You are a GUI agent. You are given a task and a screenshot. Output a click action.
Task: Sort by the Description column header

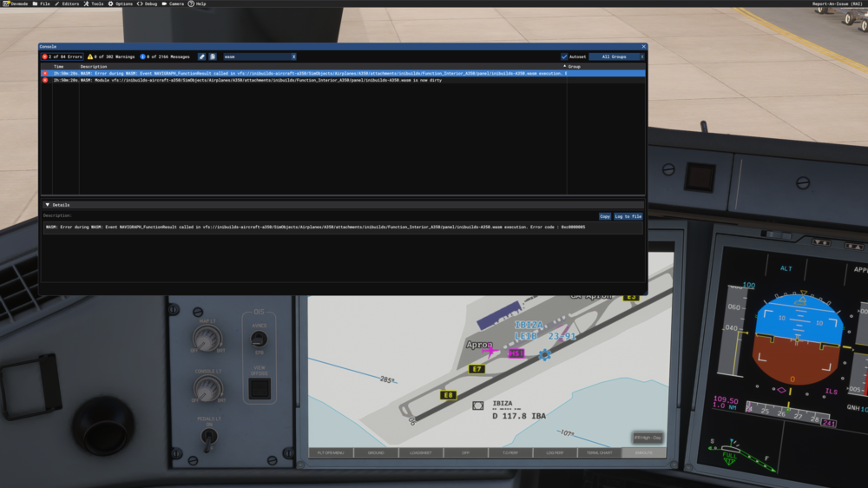pyautogui.click(x=94, y=67)
